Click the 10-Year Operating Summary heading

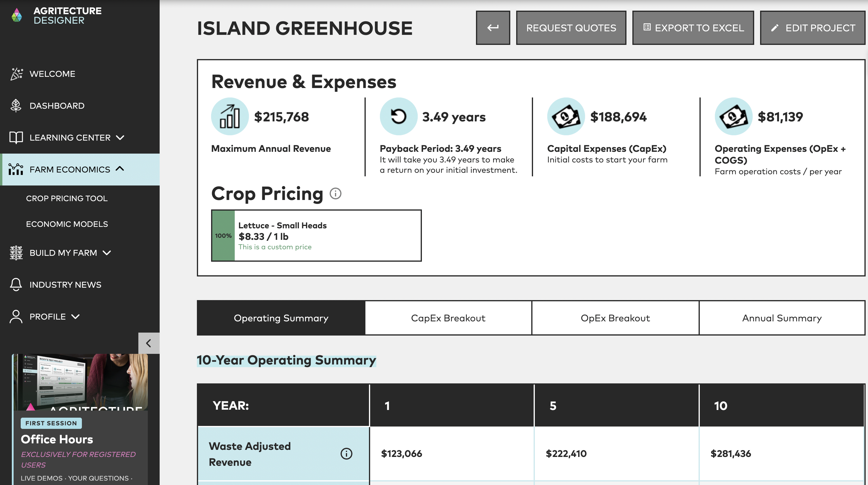(x=286, y=360)
